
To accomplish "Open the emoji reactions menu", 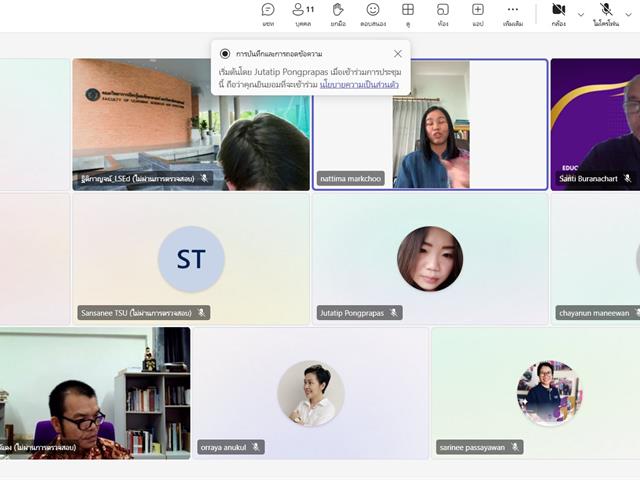I will (373, 14).
